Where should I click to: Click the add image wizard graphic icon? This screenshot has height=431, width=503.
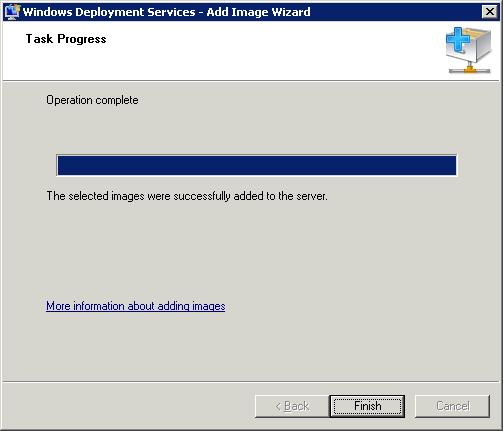[468, 50]
